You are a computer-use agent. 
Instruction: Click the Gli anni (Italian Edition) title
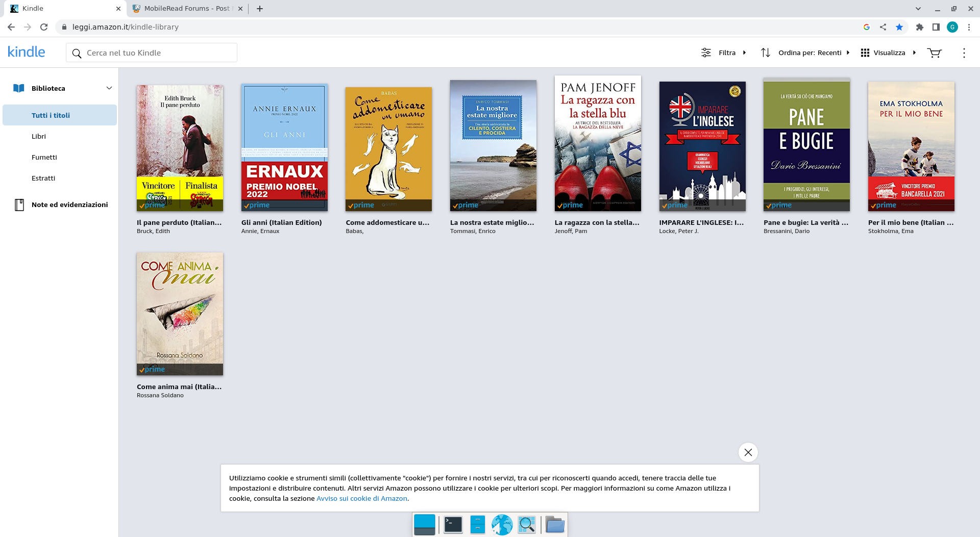(282, 223)
